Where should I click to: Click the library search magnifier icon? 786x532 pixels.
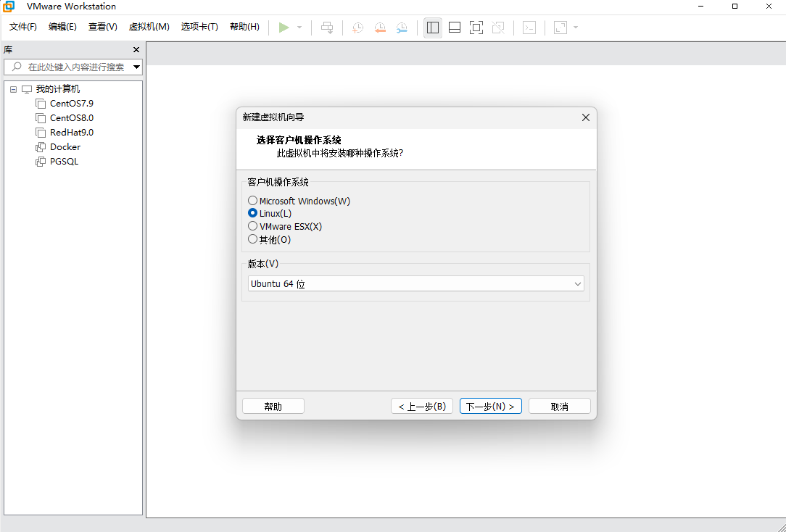point(17,67)
